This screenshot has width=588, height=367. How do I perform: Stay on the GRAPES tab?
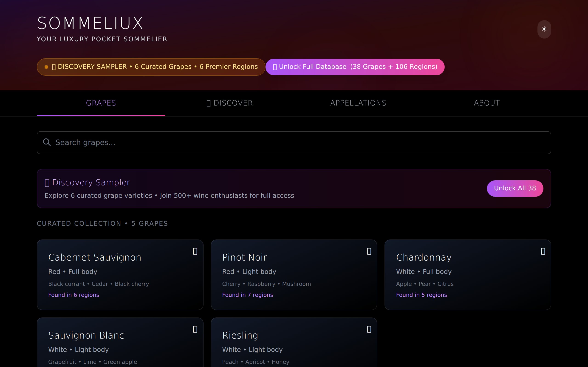tap(101, 103)
